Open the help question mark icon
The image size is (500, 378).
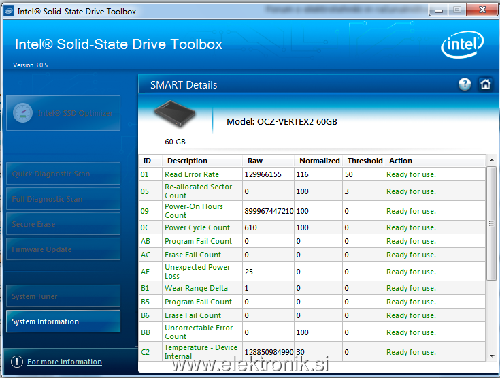(x=465, y=85)
